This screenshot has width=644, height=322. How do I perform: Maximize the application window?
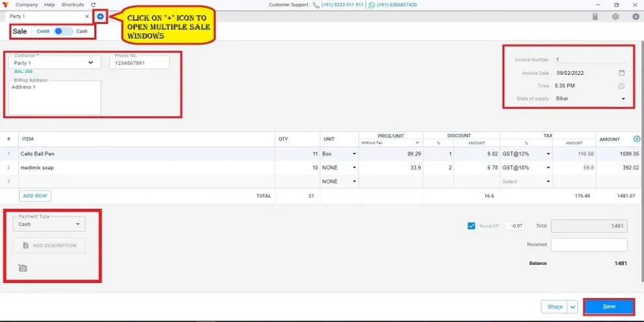point(617,5)
